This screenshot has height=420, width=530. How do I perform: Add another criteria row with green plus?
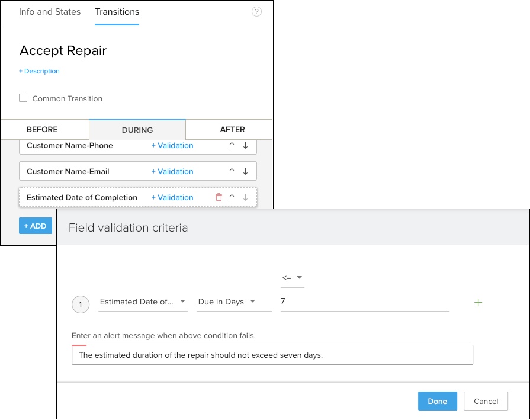tap(478, 303)
